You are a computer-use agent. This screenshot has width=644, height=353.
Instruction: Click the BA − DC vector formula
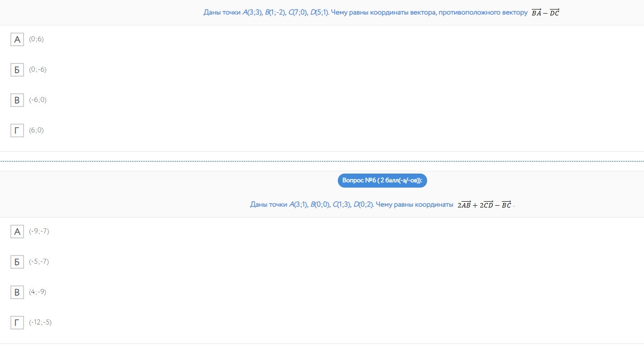pos(545,13)
